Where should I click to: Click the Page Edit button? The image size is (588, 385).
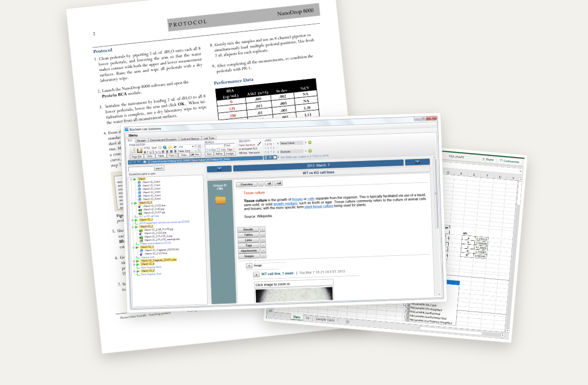pyautogui.click(x=136, y=157)
